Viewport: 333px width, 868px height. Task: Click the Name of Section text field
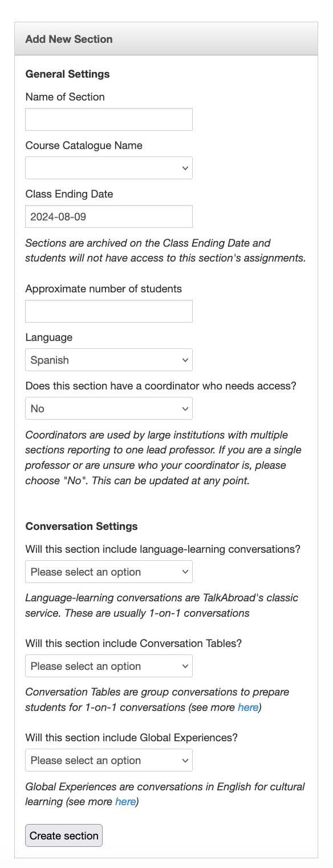109,119
